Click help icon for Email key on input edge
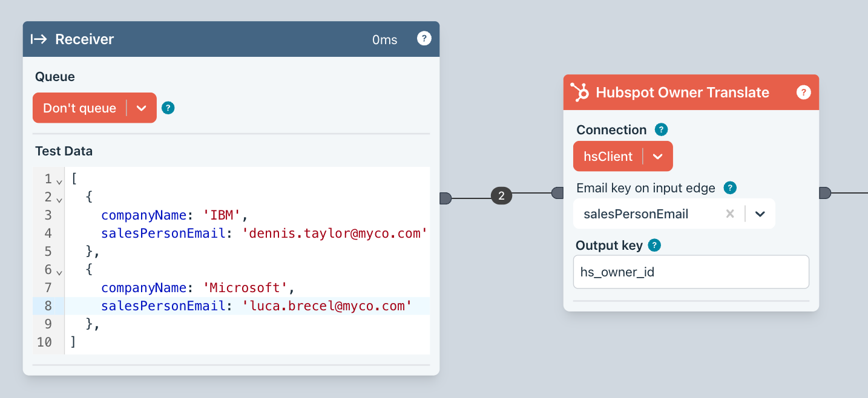This screenshot has width=868, height=398. 731,188
